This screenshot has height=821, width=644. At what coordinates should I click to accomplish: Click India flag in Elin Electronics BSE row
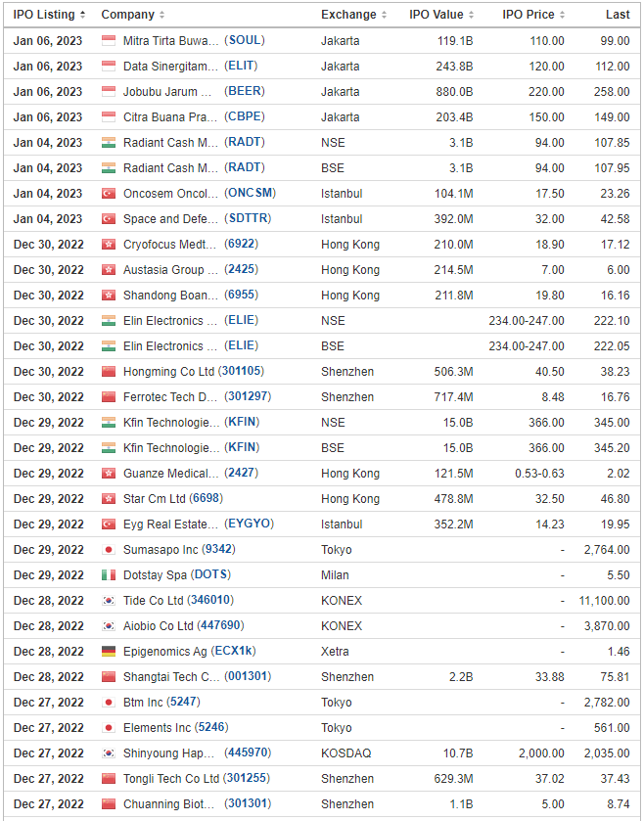(109, 346)
